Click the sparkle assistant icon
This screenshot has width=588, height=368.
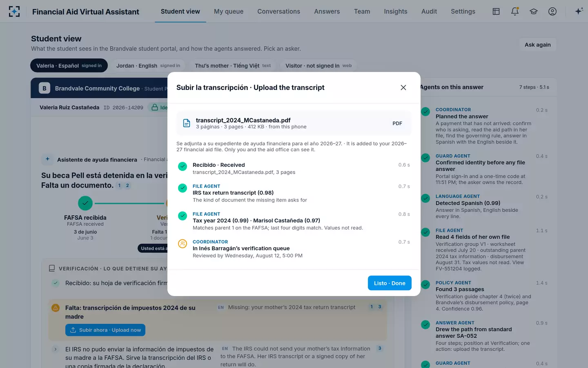pos(579,11)
